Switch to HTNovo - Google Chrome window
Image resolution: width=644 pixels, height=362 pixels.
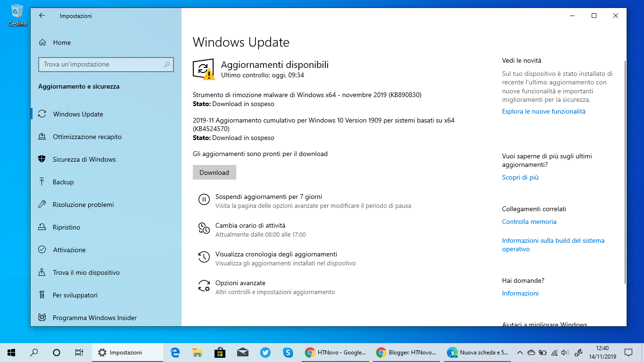(336, 352)
